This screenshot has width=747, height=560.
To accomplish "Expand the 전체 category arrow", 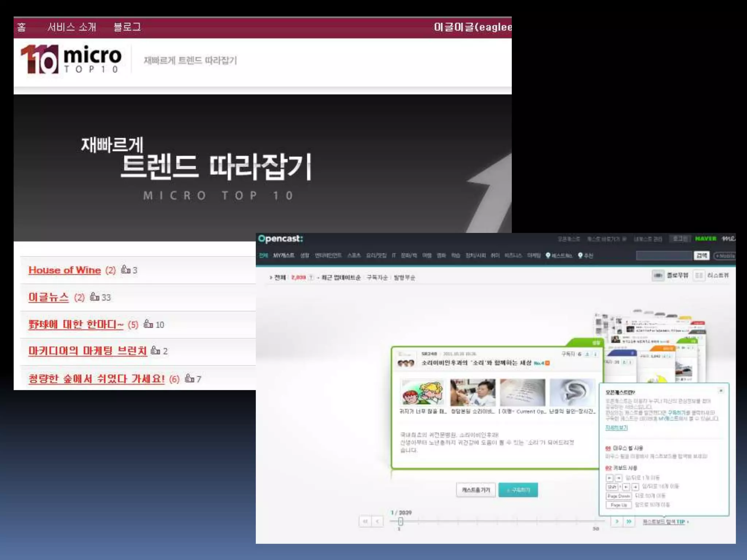I will (271, 277).
